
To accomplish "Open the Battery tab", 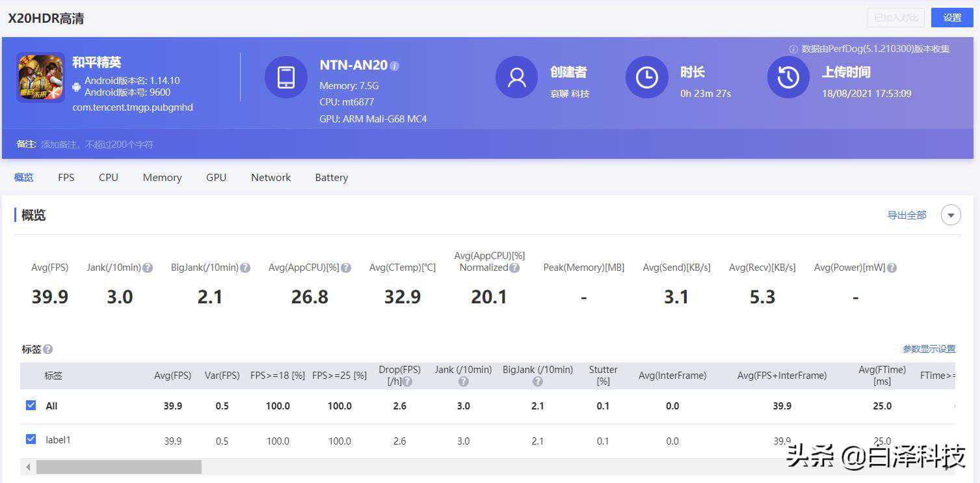I will point(331,178).
